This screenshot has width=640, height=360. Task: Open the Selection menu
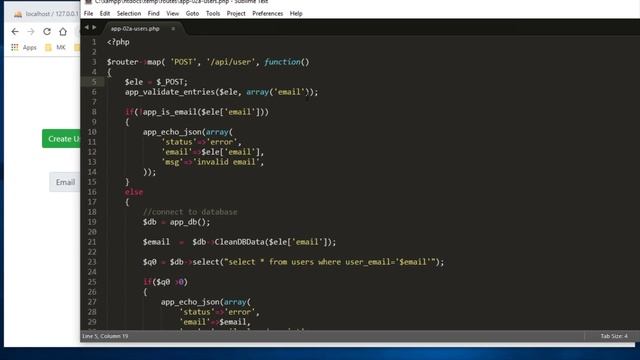pos(129,13)
